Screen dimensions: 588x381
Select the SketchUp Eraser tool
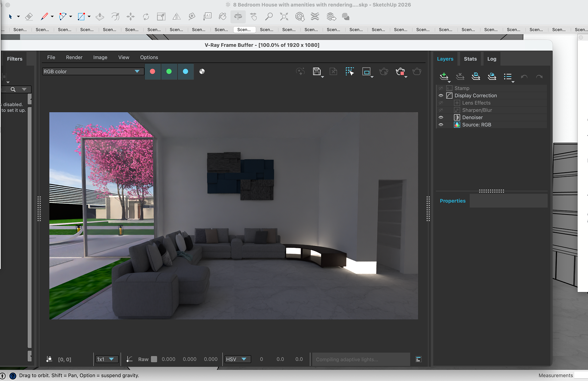[29, 17]
